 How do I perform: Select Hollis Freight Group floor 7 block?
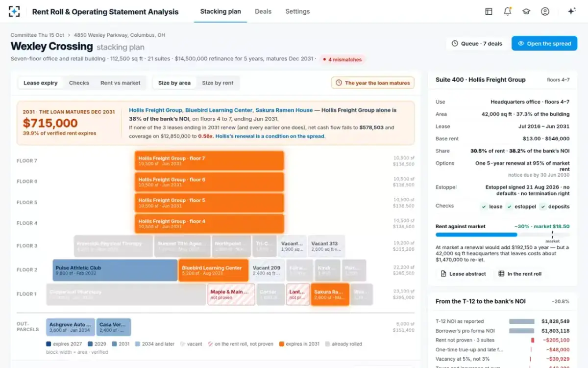tap(209, 161)
